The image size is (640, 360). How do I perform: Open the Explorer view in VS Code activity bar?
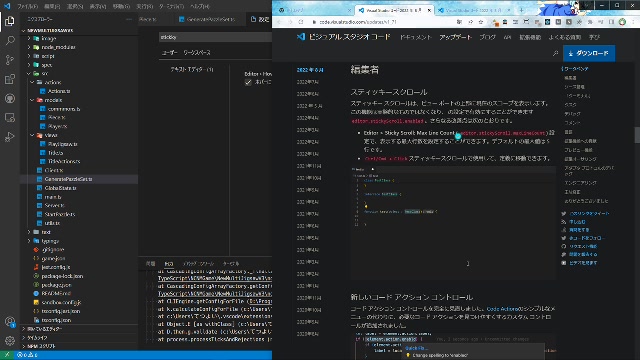click(10, 21)
